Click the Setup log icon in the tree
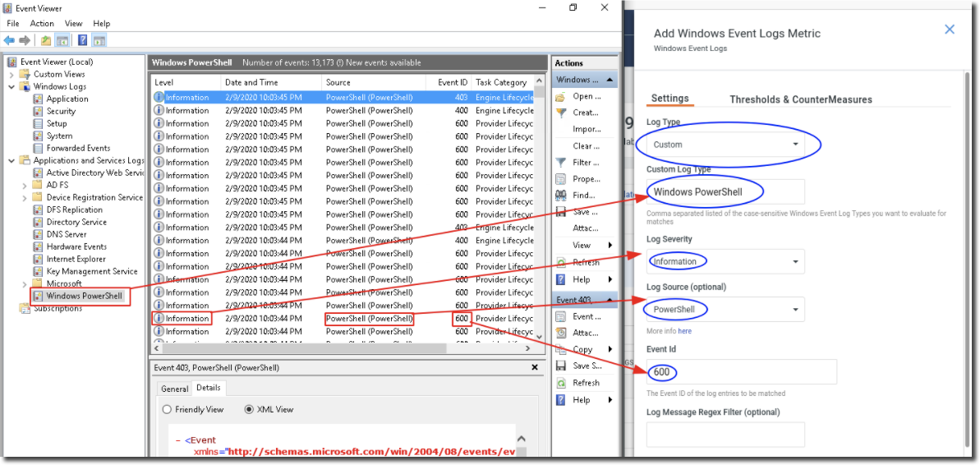Screen dimensions: 980x465 click(39, 123)
